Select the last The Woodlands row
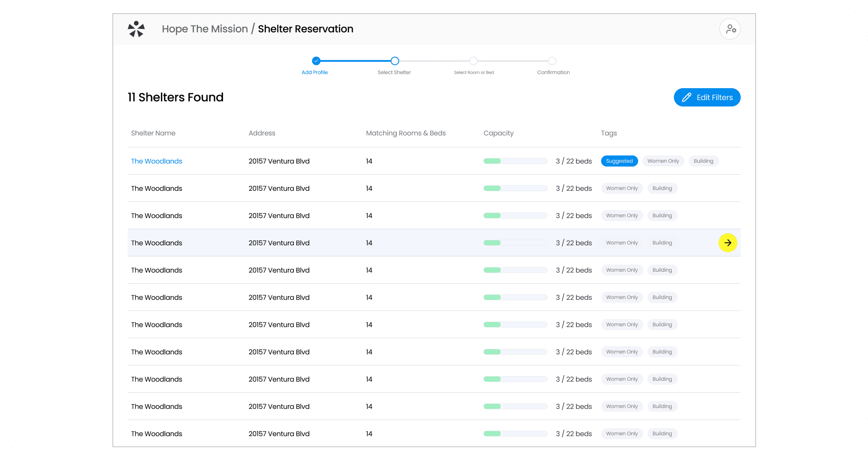The width and height of the screenshot is (868, 460). click(x=157, y=434)
